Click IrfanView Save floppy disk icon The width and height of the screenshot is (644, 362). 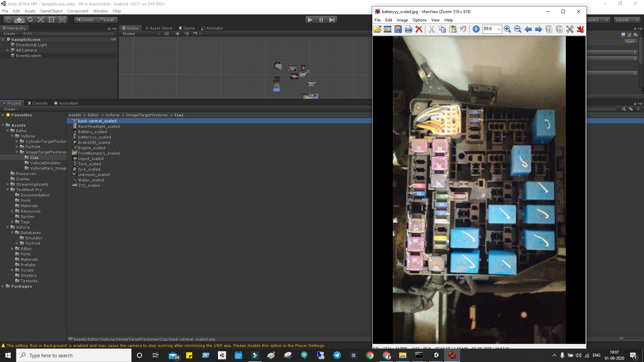click(x=398, y=29)
